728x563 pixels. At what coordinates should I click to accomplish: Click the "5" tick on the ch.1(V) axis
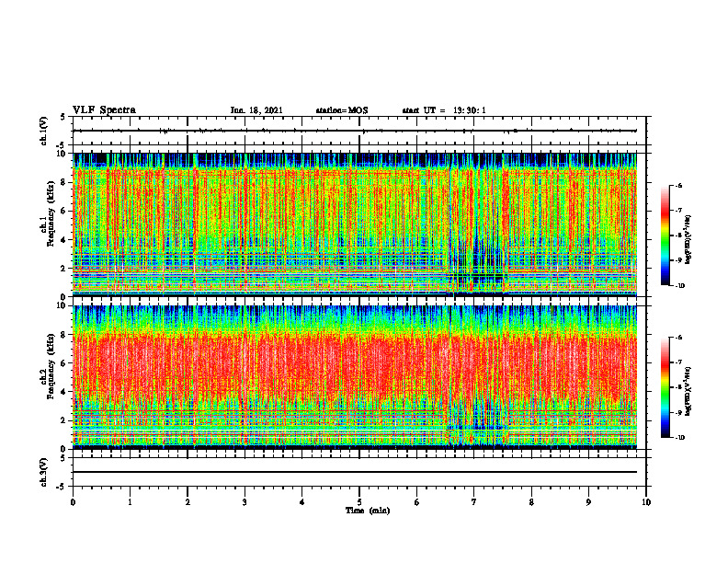tap(63, 117)
